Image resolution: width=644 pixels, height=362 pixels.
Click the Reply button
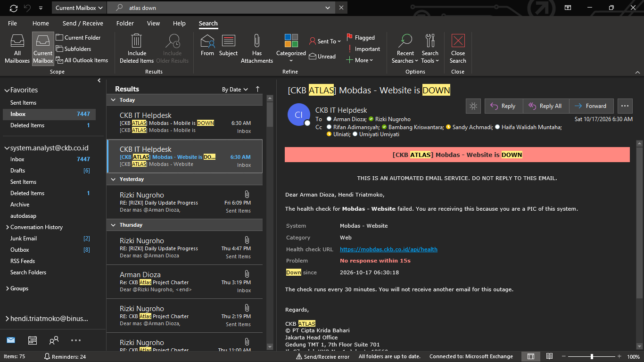coord(504,106)
